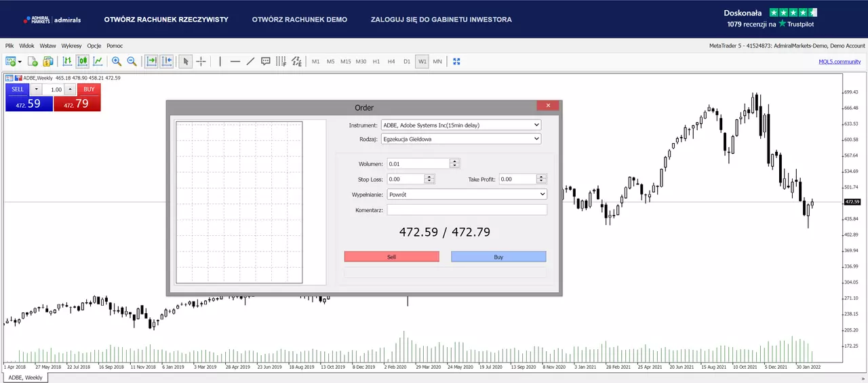Toggle the chart shift option

167,61
